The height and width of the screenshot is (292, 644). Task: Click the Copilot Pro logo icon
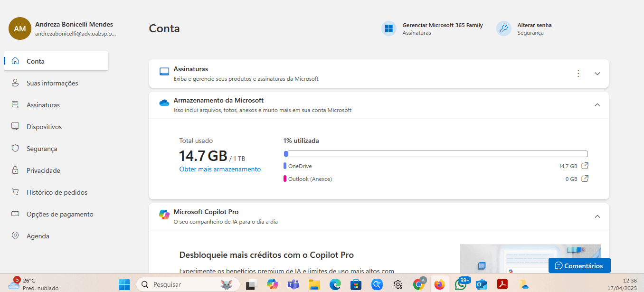tap(164, 214)
